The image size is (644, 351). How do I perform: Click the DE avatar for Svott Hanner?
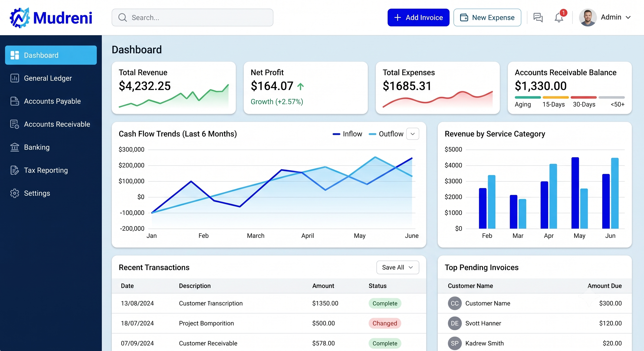(455, 323)
